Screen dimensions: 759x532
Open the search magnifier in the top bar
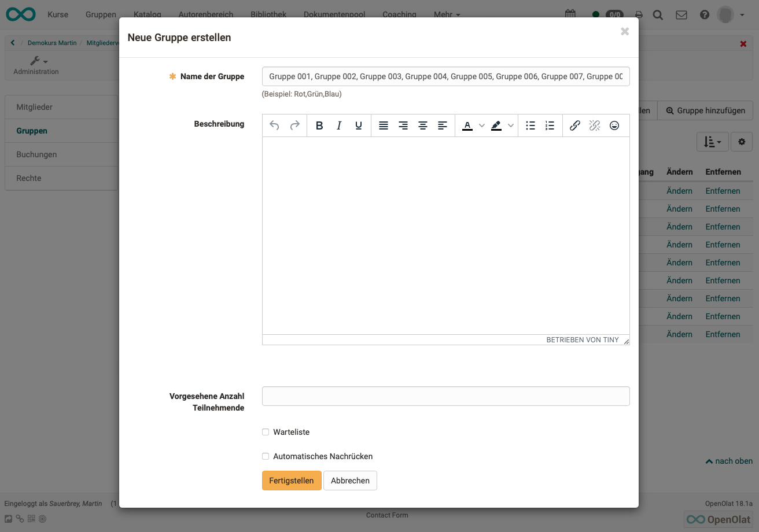tap(658, 14)
